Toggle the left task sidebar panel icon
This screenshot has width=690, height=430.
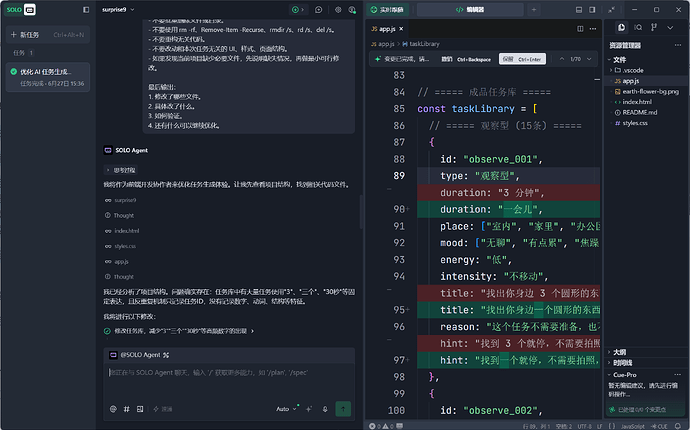pos(86,10)
